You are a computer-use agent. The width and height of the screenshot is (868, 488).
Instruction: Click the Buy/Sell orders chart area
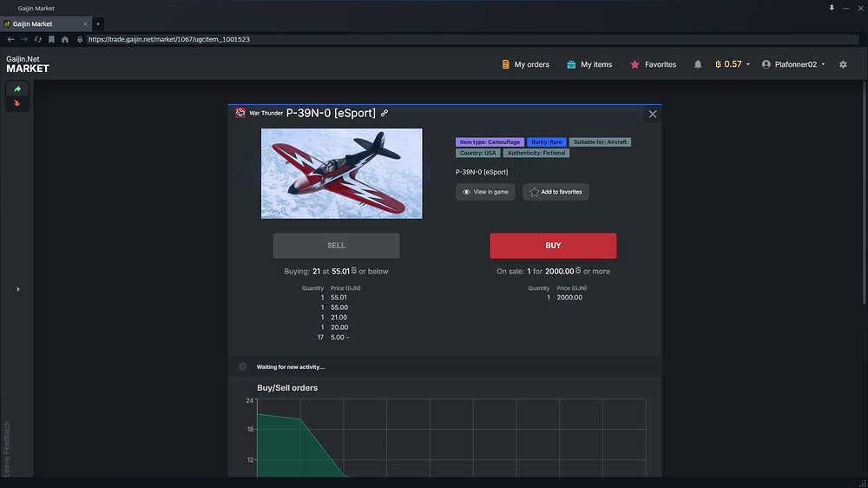(451, 438)
